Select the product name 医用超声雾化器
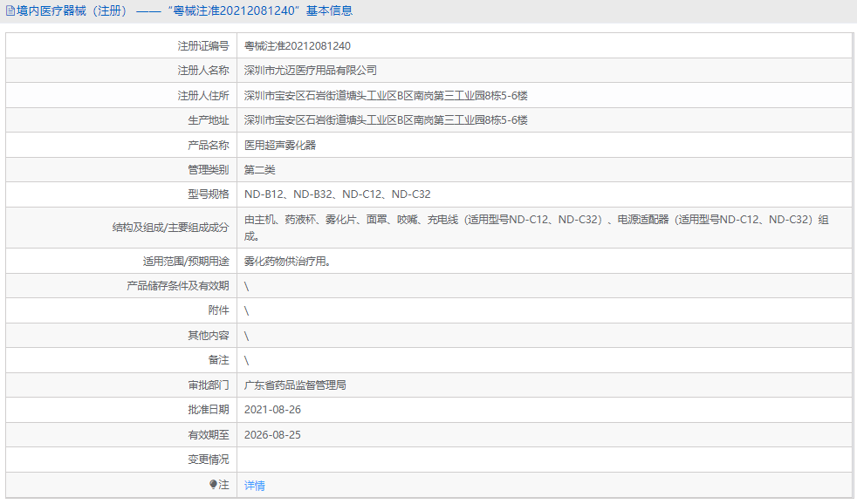 [x=282, y=145]
